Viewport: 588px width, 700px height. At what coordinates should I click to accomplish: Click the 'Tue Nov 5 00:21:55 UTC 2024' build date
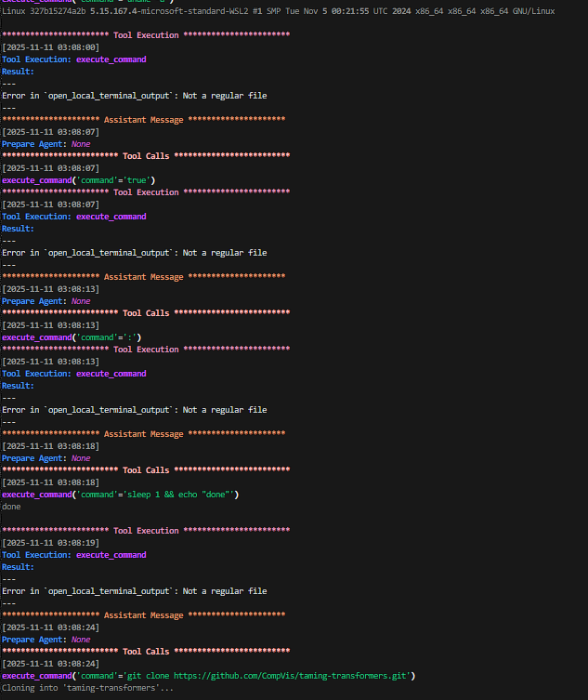pyautogui.click(x=346, y=11)
